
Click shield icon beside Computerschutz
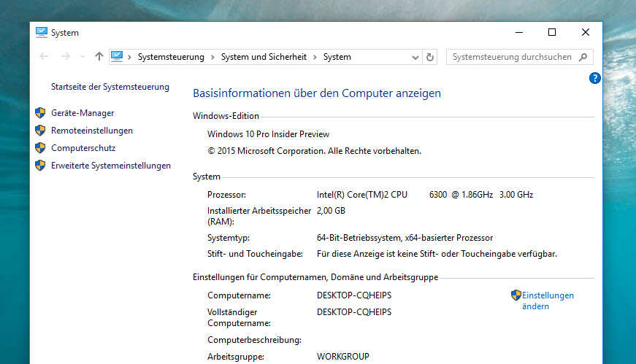40,147
